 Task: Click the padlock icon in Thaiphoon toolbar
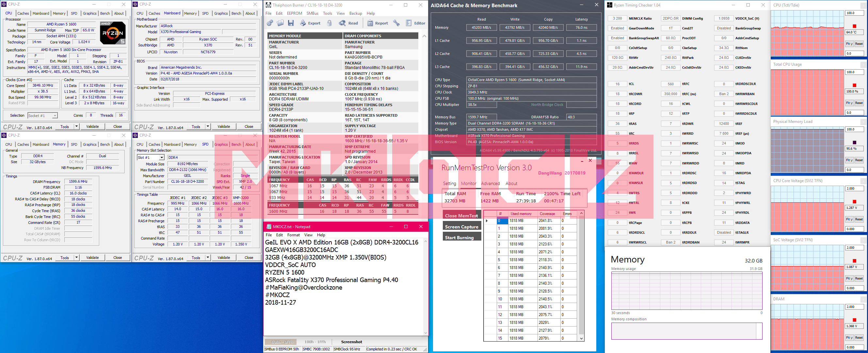[x=330, y=23]
